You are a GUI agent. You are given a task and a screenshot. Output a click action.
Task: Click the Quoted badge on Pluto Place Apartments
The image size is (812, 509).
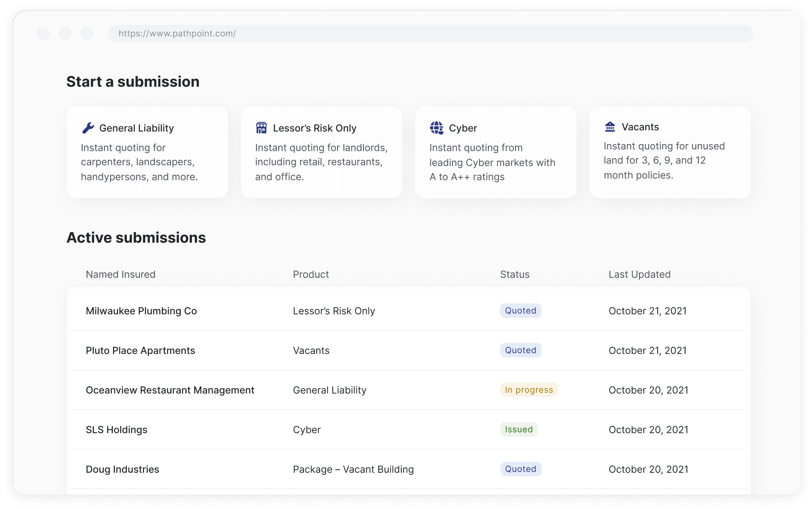point(520,350)
